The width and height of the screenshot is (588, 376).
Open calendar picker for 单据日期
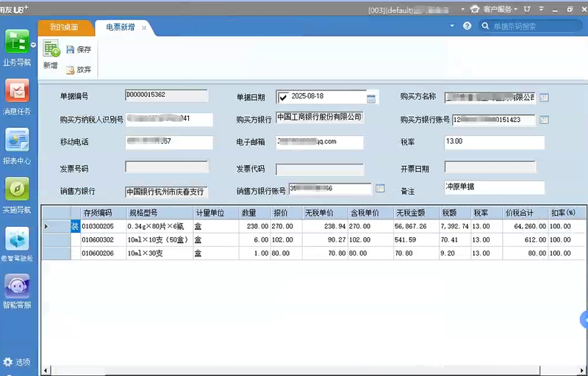pos(371,98)
